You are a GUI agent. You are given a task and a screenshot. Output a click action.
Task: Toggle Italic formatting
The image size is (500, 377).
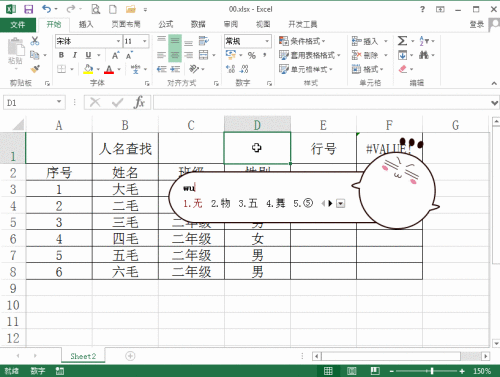point(75,55)
